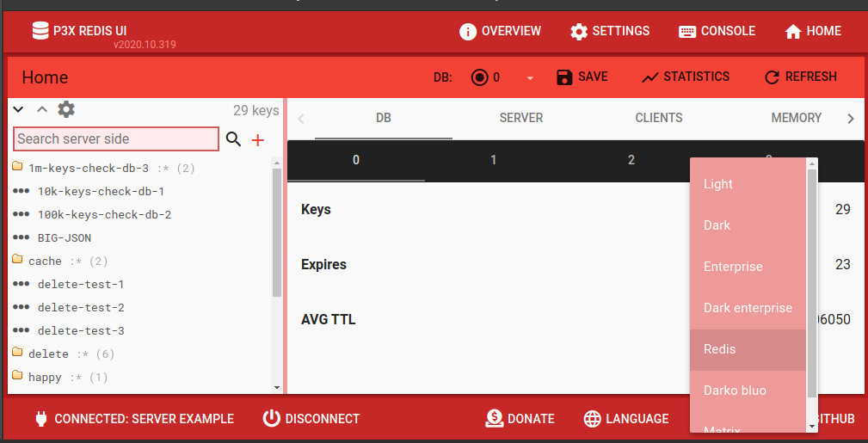This screenshot has height=443, width=868.
Task: Choose the Light theme
Action: click(x=748, y=184)
